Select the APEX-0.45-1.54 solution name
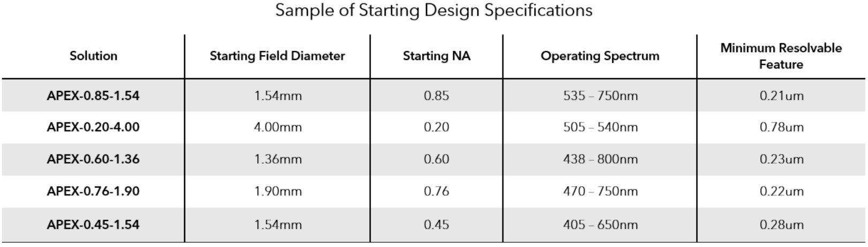Viewport: 868px width, 247px height. (x=93, y=225)
